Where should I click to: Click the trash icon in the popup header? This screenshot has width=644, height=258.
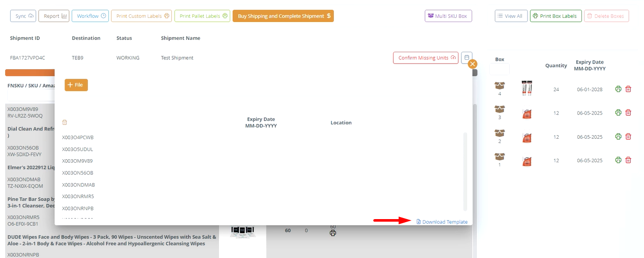click(65, 122)
